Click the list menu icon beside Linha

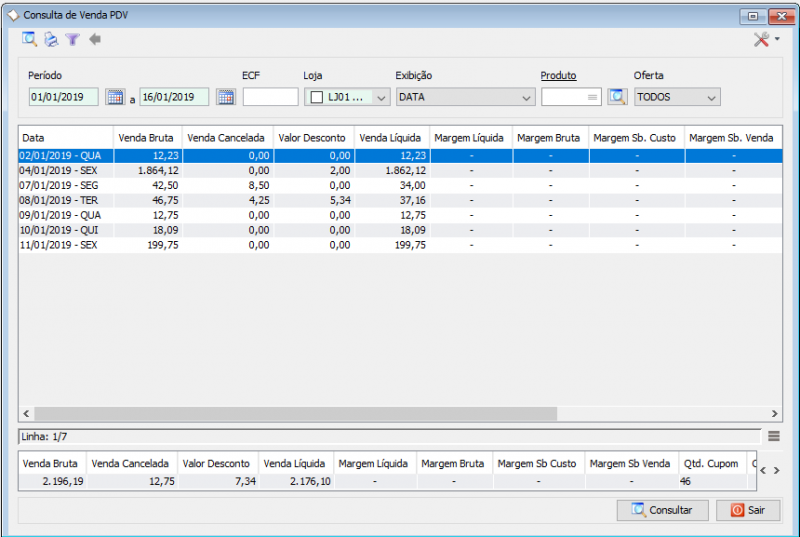pyautogui.click(x=773, y=436)
